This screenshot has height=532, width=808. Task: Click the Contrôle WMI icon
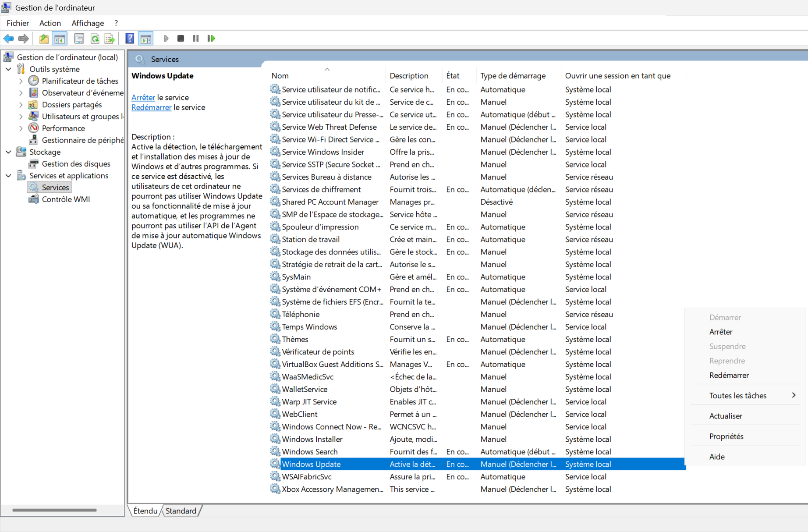(x=33, y=199)
